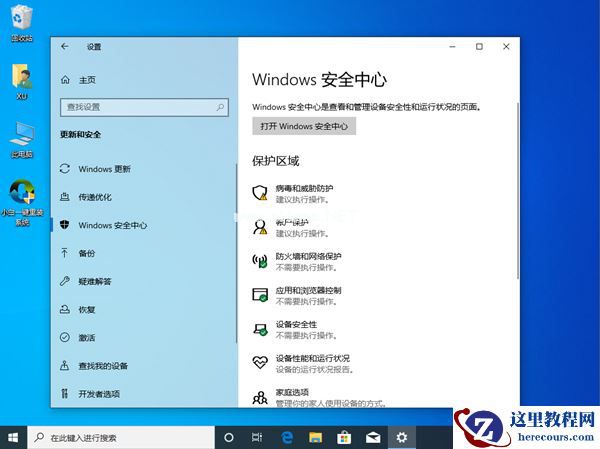Click the search magnifier in 查找设置 box

[220, 107]
